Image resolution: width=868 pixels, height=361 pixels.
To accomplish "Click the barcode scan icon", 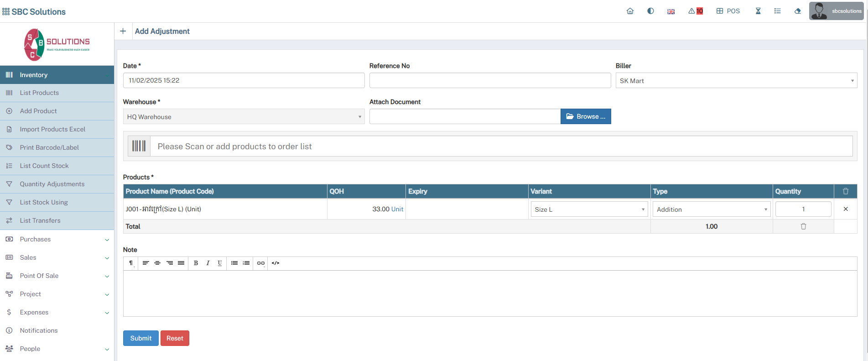I will (x=139, y=146).
